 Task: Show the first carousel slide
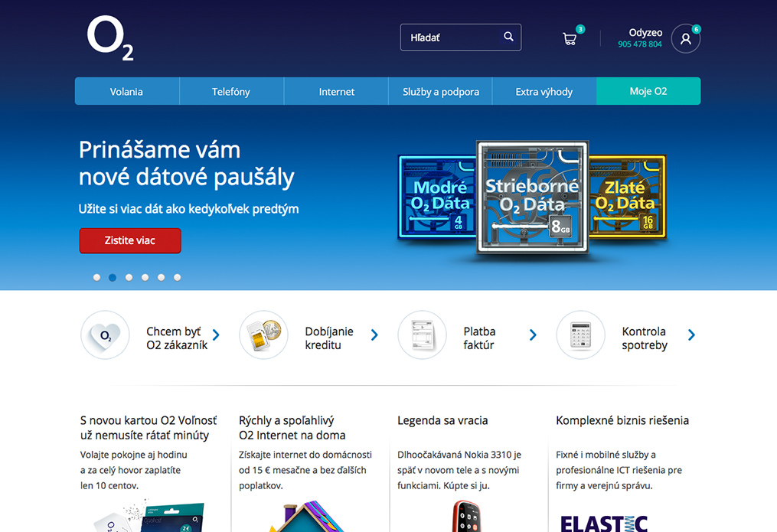coord(96,277)
